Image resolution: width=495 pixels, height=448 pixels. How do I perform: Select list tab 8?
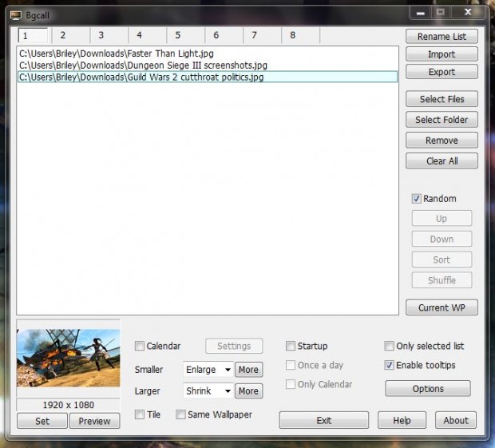point(300,35)
